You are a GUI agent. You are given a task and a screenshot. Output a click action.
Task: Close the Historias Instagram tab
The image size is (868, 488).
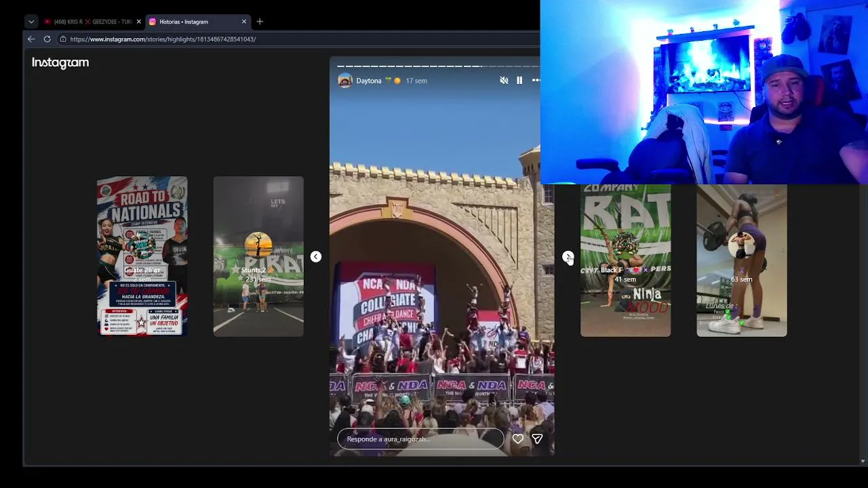click(x=244, y=22)
